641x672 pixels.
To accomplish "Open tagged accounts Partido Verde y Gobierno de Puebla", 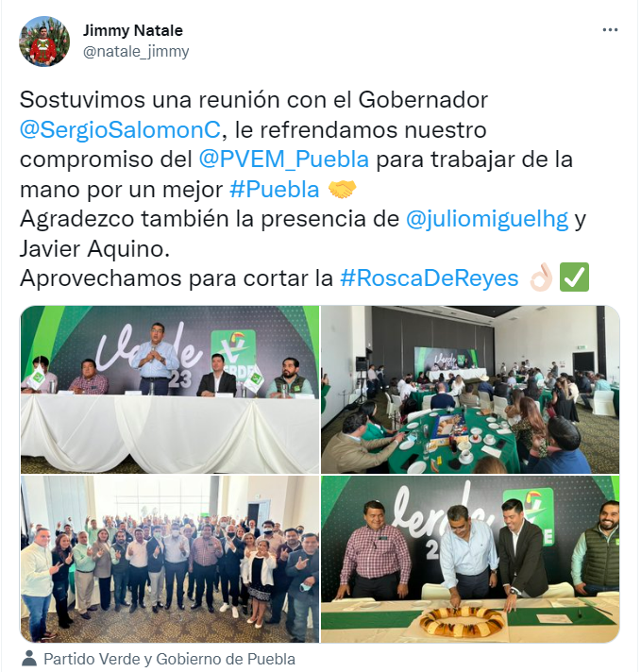I will [169, 659].
